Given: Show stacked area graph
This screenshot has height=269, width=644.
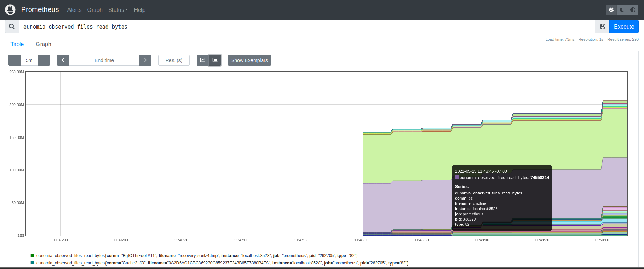Looking at the screenshot, I should [215, 60].
